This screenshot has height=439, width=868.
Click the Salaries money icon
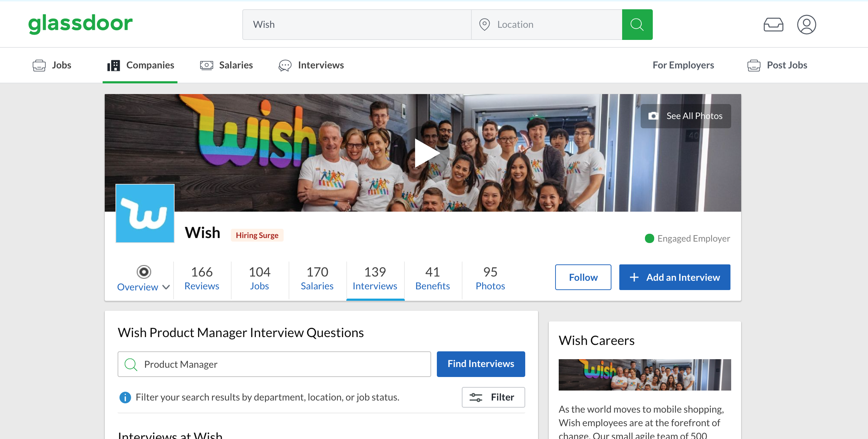pyautogui.click(x=206, y=65)
